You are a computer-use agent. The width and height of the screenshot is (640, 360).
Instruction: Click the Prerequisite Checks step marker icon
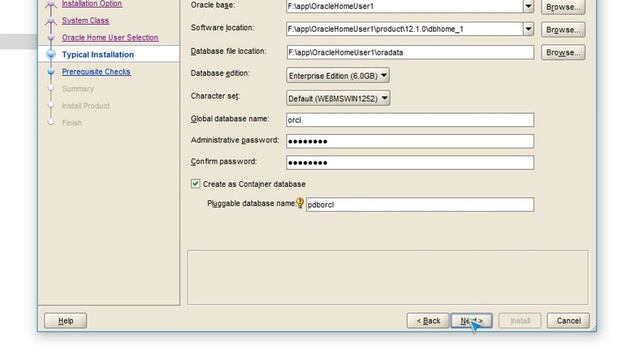(51, 72)
